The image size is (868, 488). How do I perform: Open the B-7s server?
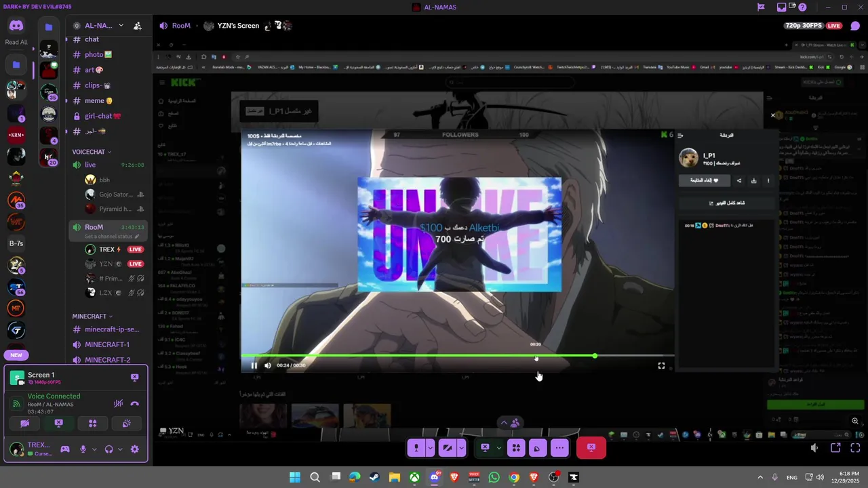point(16,243)
